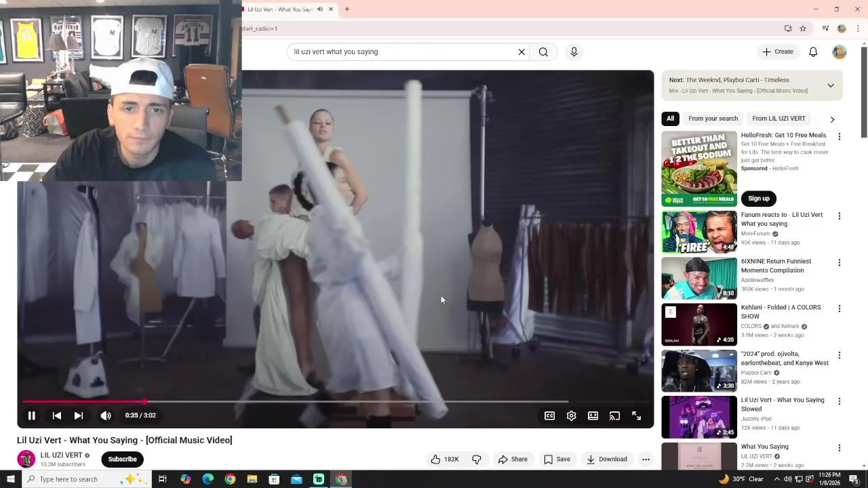Image resolution: width=868 pixels, height=488 pixels.
Task: Save the video to a playlist
Action: pos(557,460)
